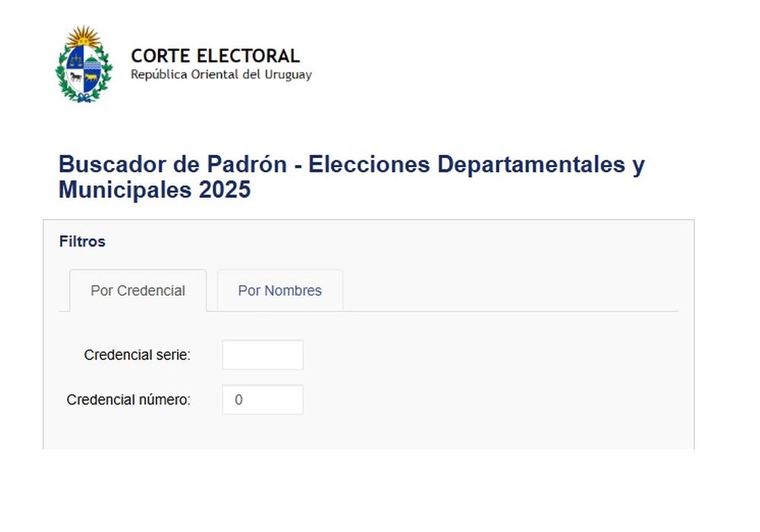This screenshot has width=760, height=532.
Task: Click the ox symbol in the shield
Action: pos(91,77)
